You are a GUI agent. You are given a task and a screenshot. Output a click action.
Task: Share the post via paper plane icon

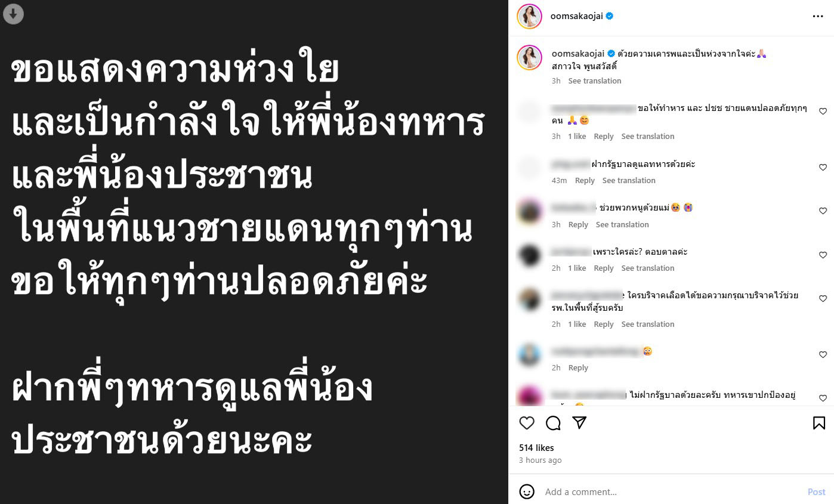click(x=579, y=423)
